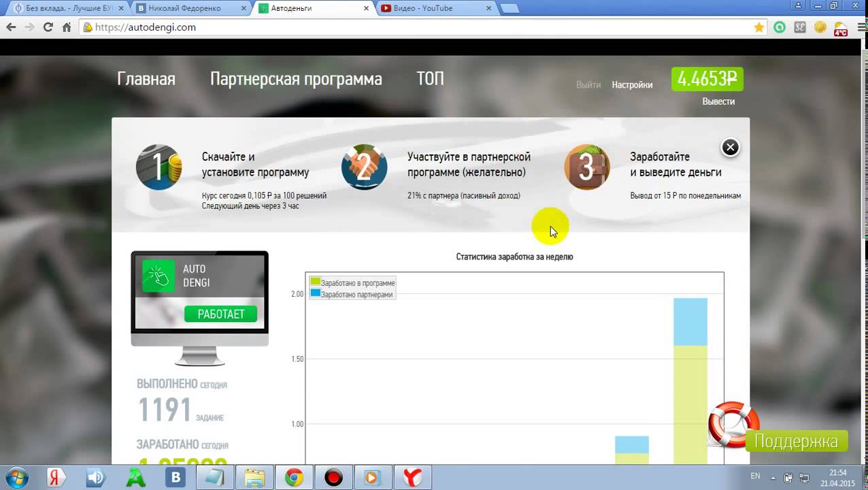Open a new browser tab

510,8
